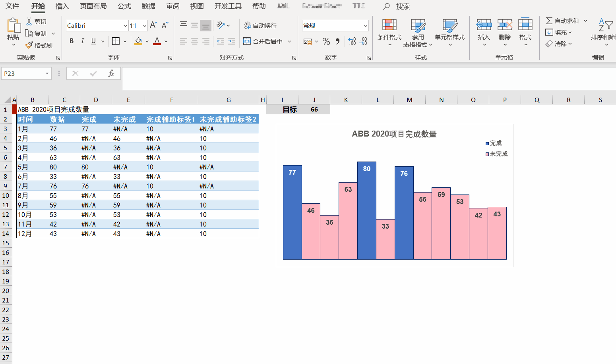Click the Insert Function fx icon
The width and height of the screenshot is (616, 364).
click(x=111, y=73)
